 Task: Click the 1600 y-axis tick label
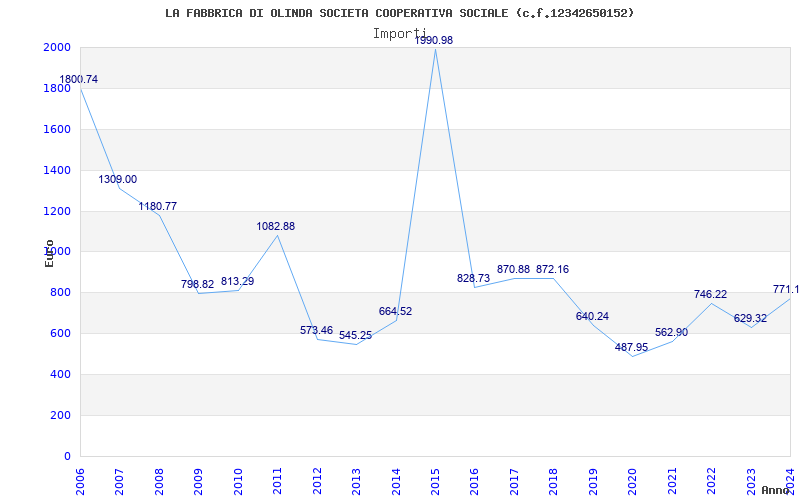58,130
